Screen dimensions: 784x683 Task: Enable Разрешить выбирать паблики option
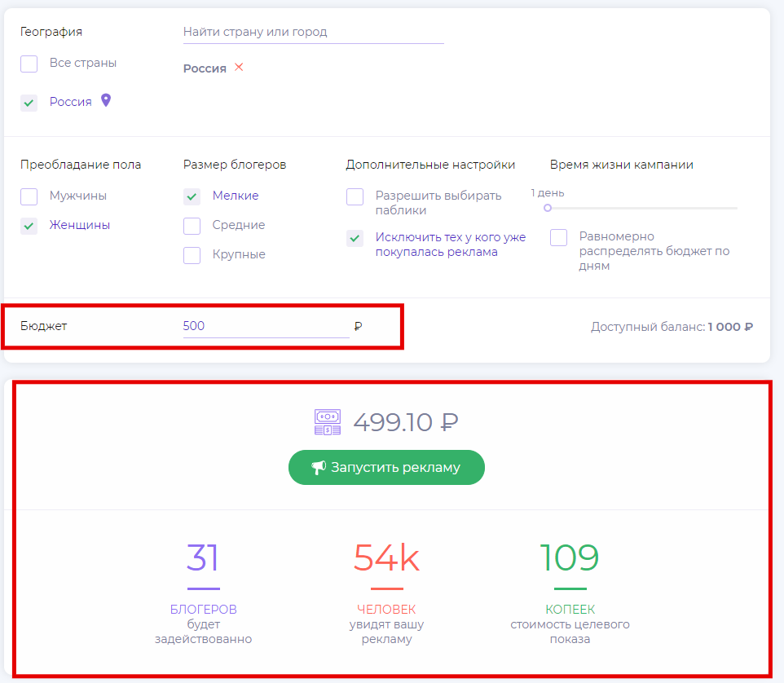tap(355, 196)
